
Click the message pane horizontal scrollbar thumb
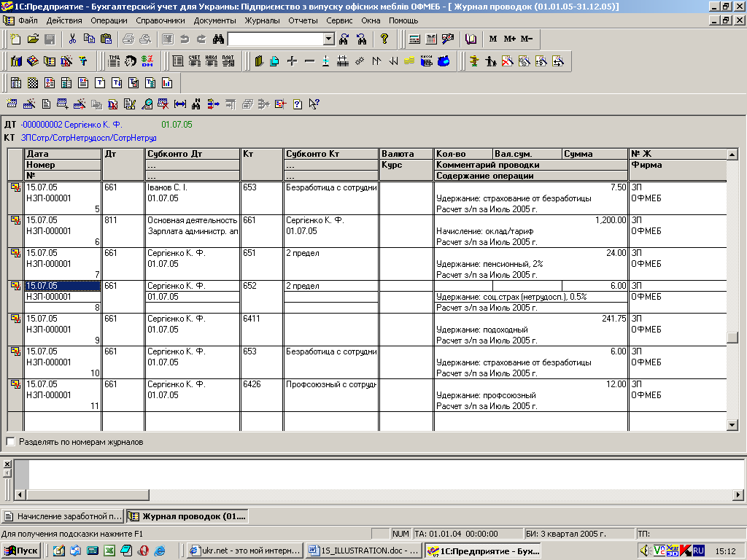88,495
